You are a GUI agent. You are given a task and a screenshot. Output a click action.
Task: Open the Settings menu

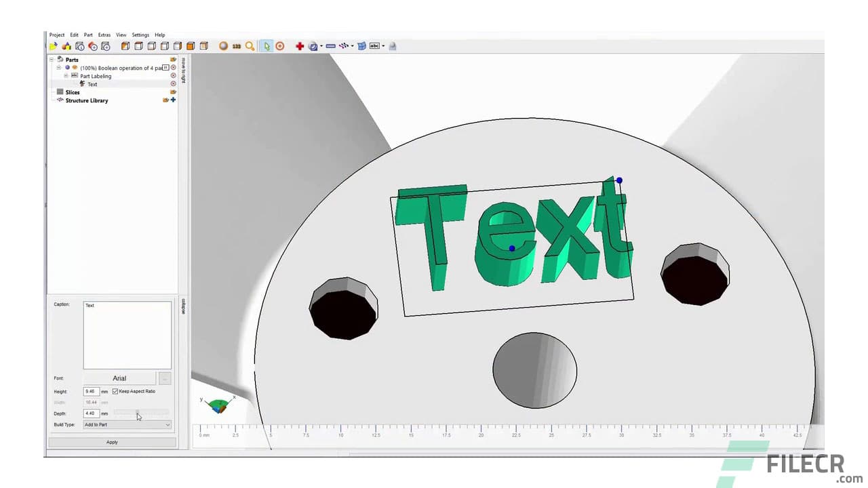[x=140, y=35]
